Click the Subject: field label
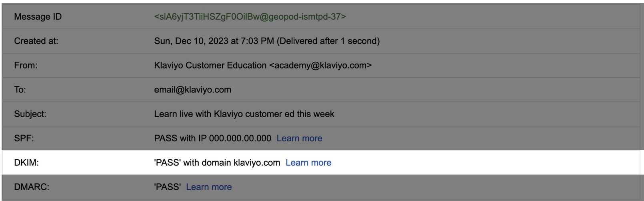 click(30, 114)
